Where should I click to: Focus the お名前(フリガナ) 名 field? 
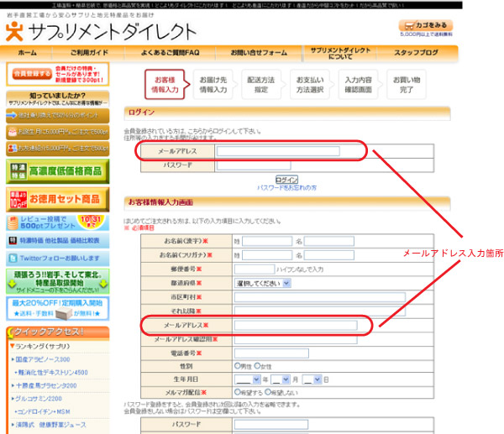[x=329, y=255]
